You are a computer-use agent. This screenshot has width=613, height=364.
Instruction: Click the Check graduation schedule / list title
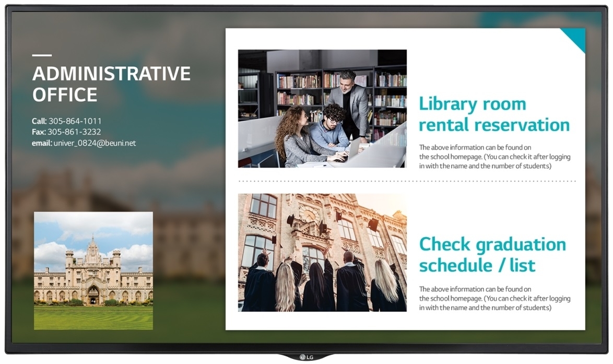tap(492, 254)
